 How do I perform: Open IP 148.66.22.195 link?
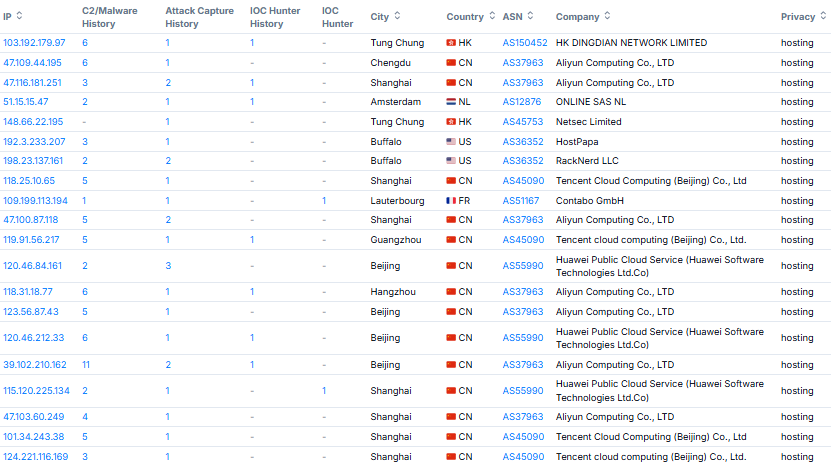[33, 122]
